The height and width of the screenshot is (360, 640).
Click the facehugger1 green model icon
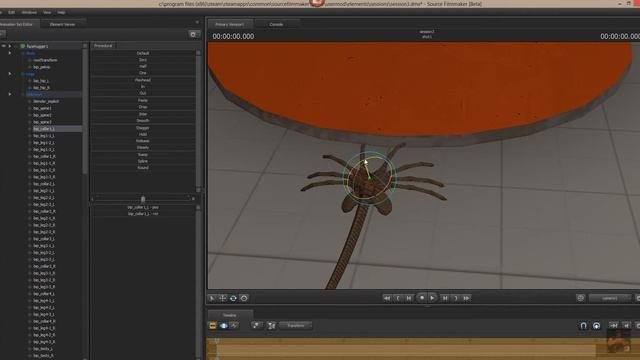pyautogui.click(x=23, y=46)
